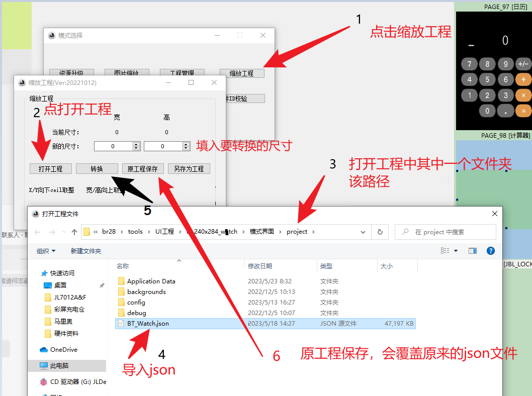The width and height of the screenshot is (532, 396).
Task: Select the 马里奥 folder in the sidebar
Action: [63, 322]
